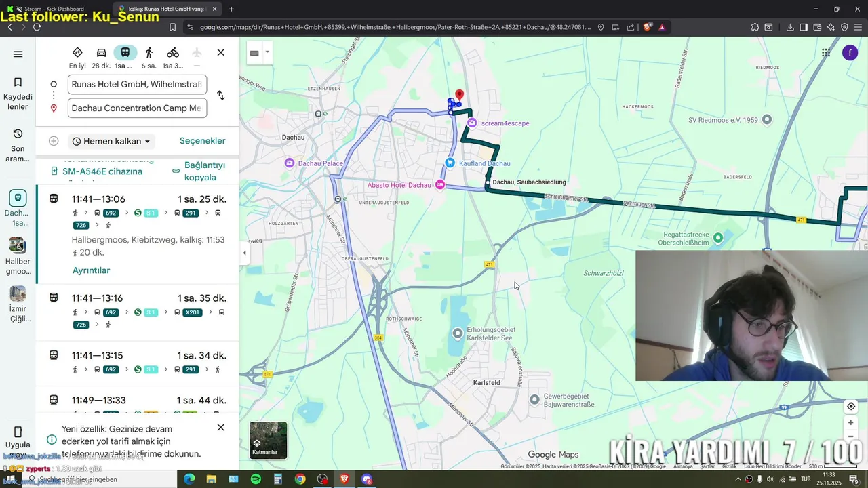Viewport: 868px width, 488px height.
Task: Open the Google account avatar menu
Action: tap(850, 53)
